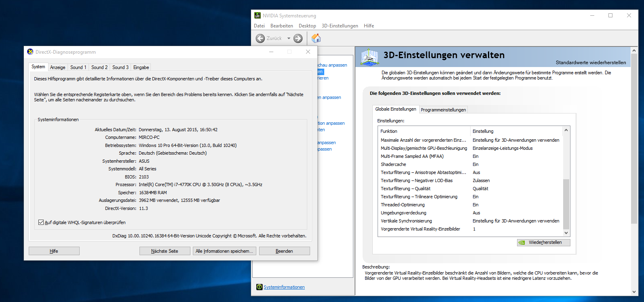
Task: Click the settings list scrollbar thumb
Action: coord(566,204)
